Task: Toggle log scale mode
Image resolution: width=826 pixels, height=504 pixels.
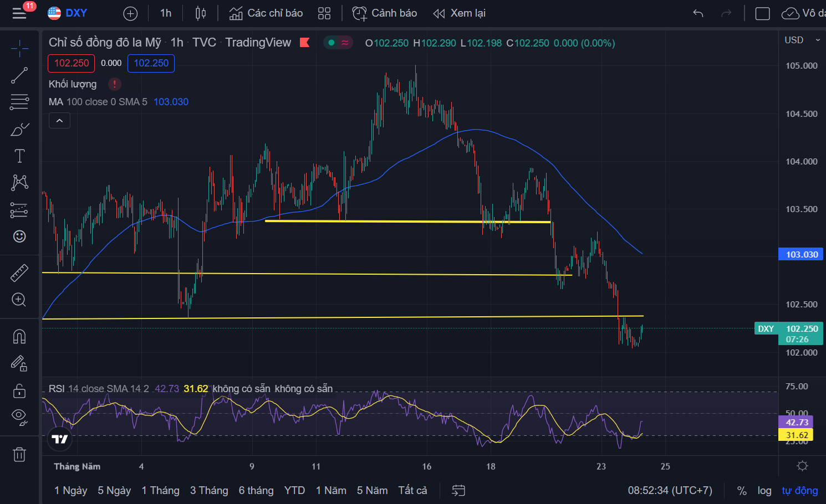Action: tap(764, 491)
